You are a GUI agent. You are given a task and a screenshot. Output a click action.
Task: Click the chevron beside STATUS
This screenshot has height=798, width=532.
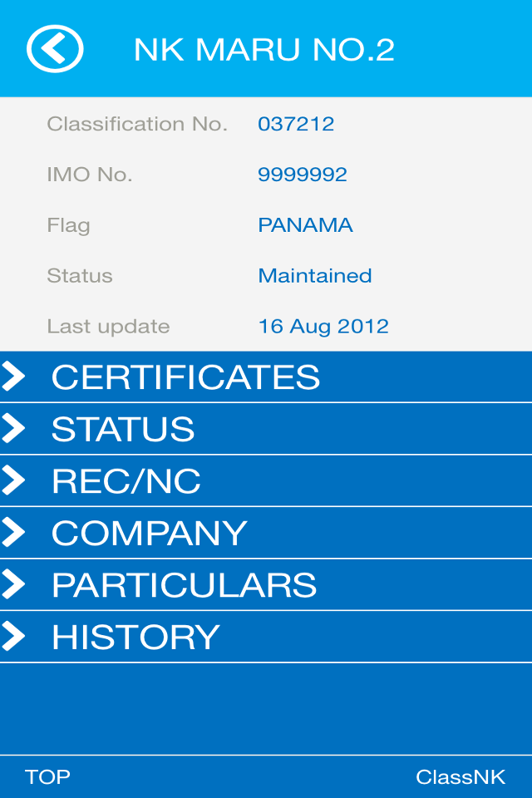[x=13, y=429]
